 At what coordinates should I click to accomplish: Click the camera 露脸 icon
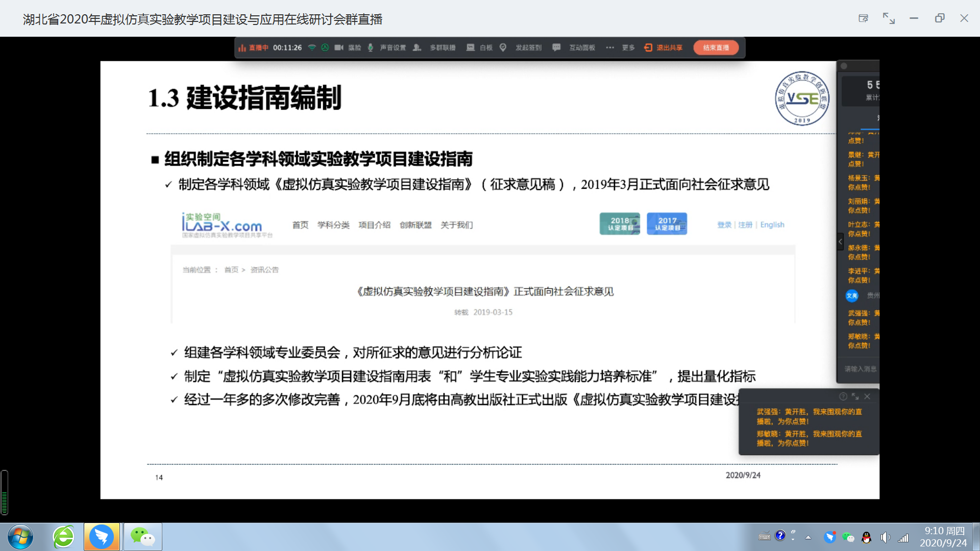[339, 47]
